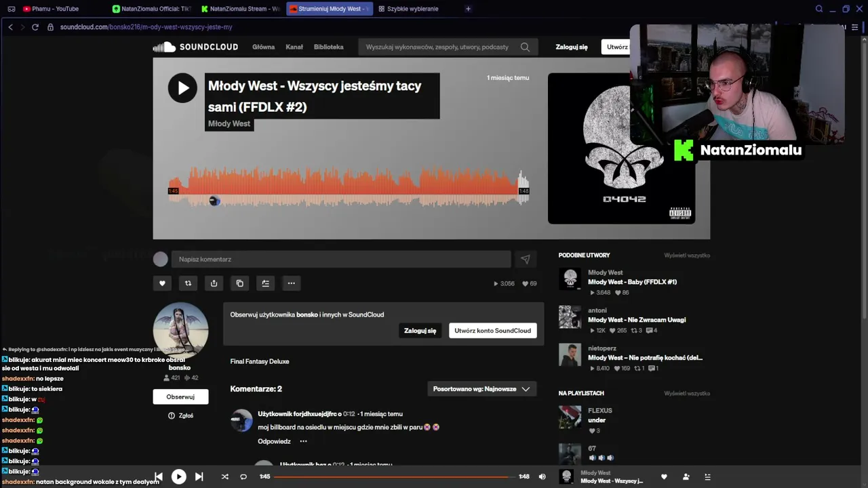
Task: Click the Utwórz button in the header
Action: coord(616,47)
